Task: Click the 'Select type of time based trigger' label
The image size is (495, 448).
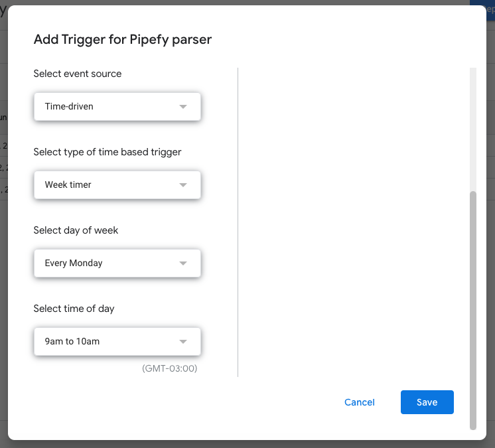Action: (x=107, y=152)
